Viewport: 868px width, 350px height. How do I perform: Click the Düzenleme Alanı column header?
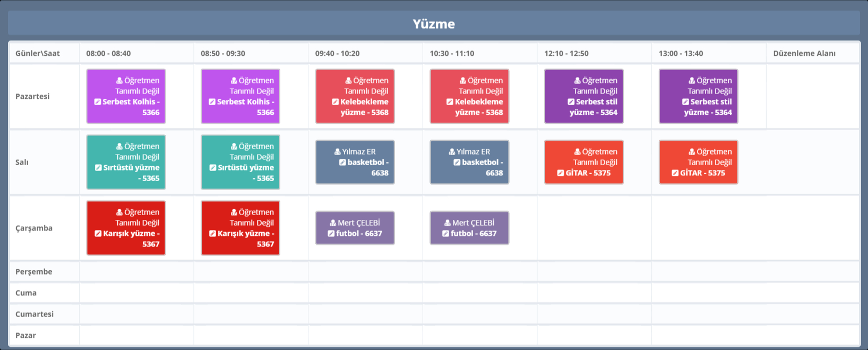[x=804, y=54]
